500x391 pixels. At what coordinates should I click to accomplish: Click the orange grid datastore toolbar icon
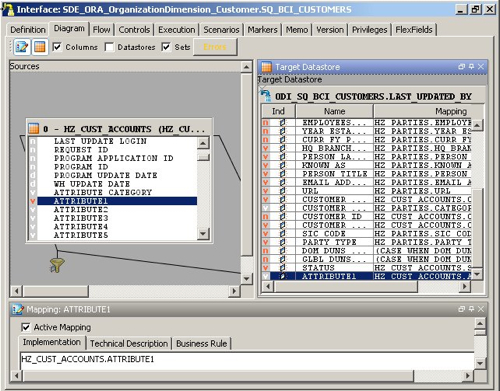coord(40,47)
